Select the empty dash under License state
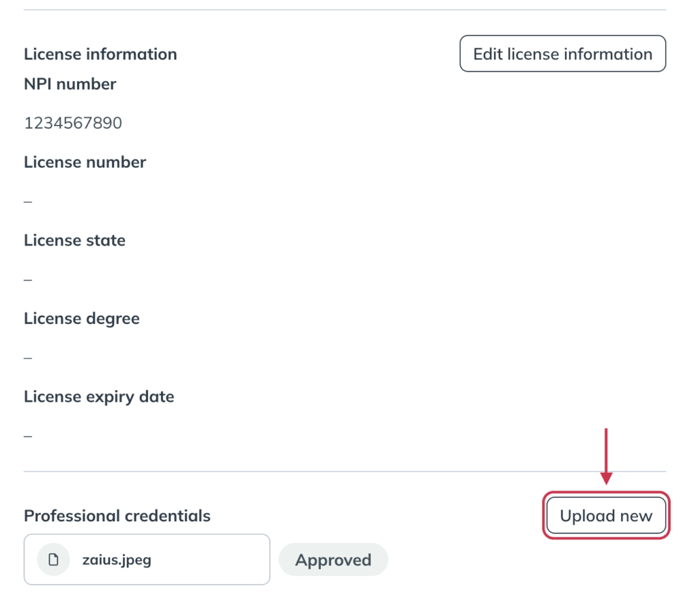 pyautogui.click(x=28, y=280)
